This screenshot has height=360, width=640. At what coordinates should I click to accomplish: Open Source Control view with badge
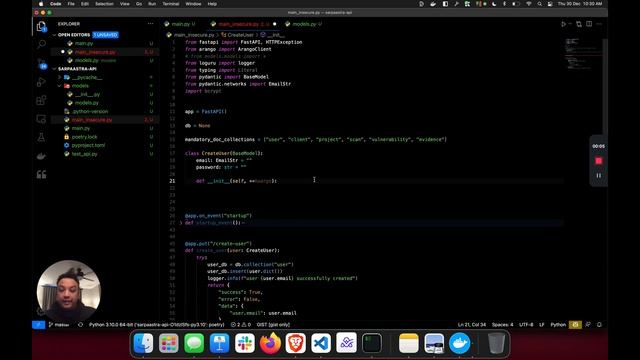(41, 63)
